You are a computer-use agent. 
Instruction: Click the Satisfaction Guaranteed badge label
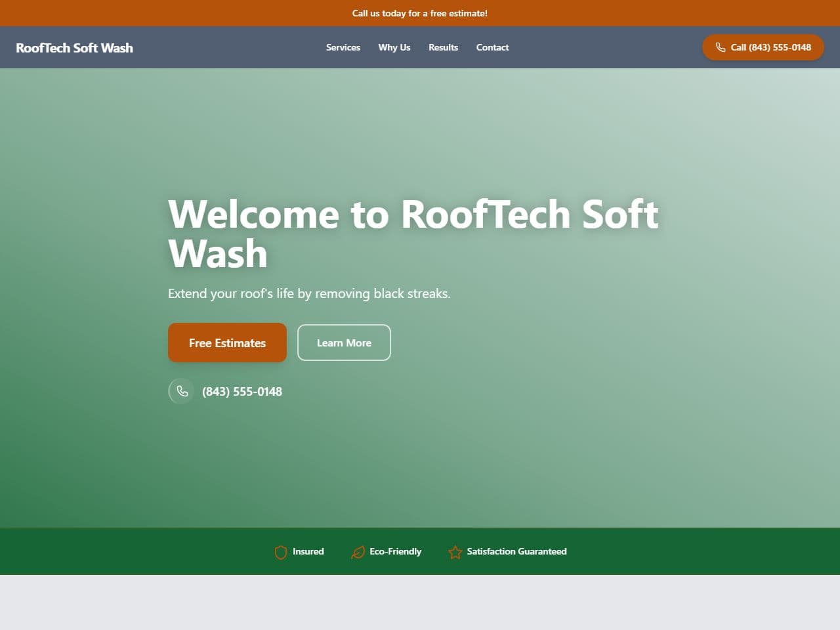pos(516,552)
